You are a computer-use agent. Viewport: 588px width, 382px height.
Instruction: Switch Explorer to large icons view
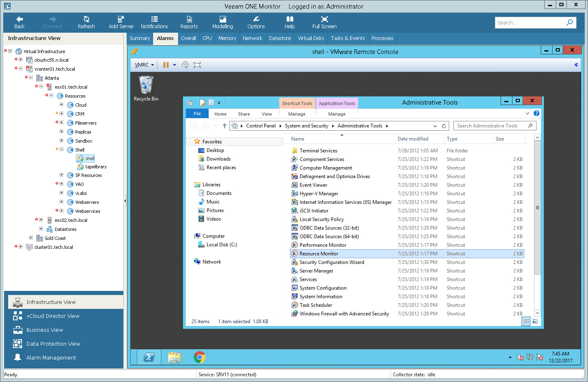pos(535,322)
